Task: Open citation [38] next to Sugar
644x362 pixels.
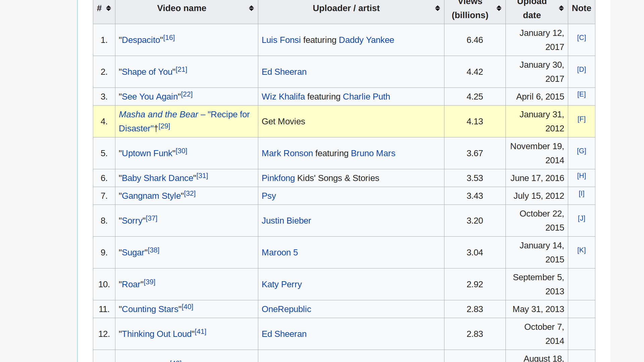Action: point(154,250)
